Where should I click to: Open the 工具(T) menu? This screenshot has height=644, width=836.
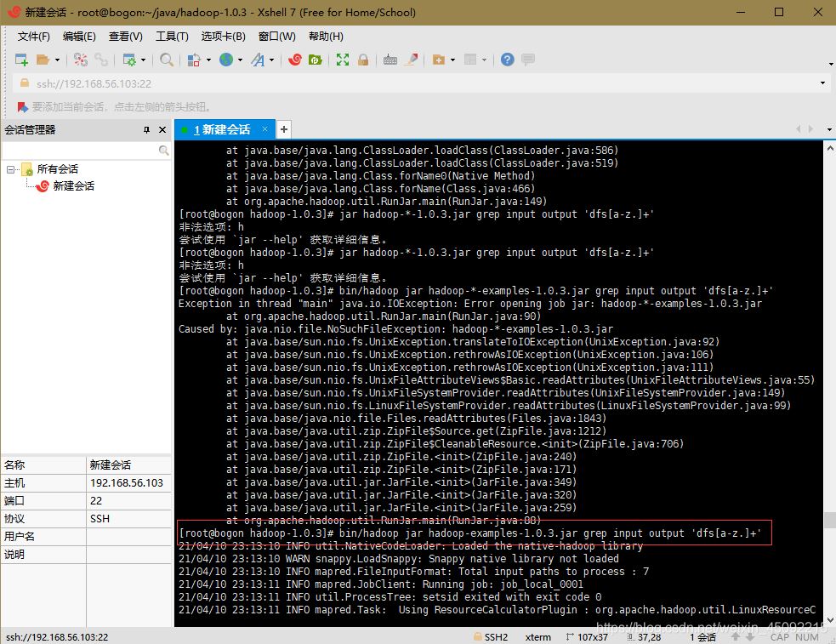(x=171, y=36)
